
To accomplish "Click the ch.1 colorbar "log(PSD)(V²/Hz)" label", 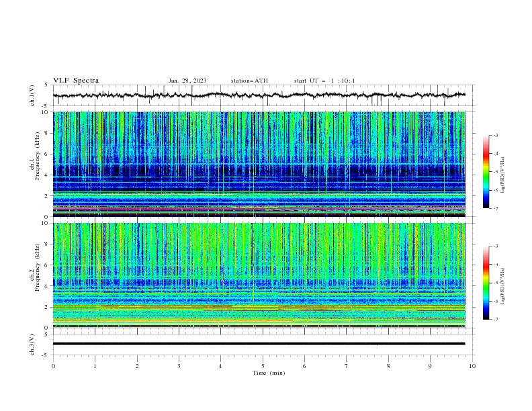I will 502,175.
